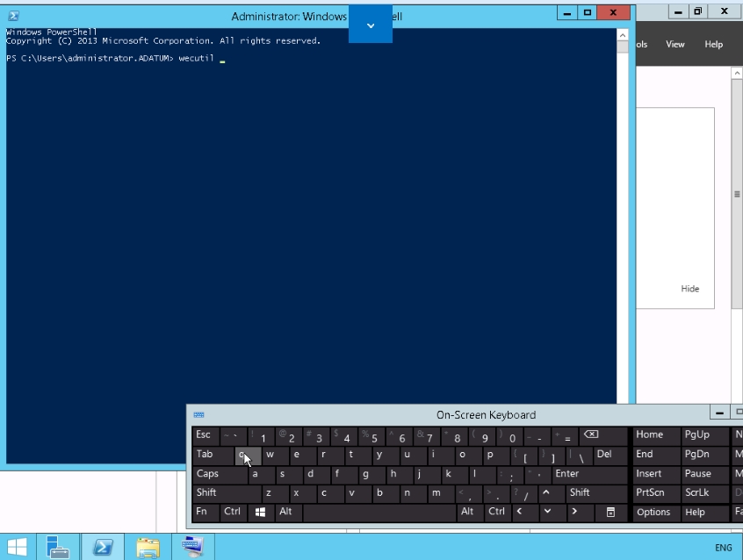Click Windows Start button on taskbar
743x560 pixels.
[x=17, y=547]
